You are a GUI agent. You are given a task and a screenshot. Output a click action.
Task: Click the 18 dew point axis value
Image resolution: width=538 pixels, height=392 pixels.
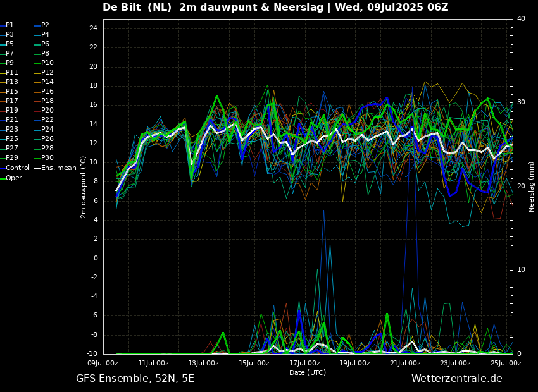[93, 85]
